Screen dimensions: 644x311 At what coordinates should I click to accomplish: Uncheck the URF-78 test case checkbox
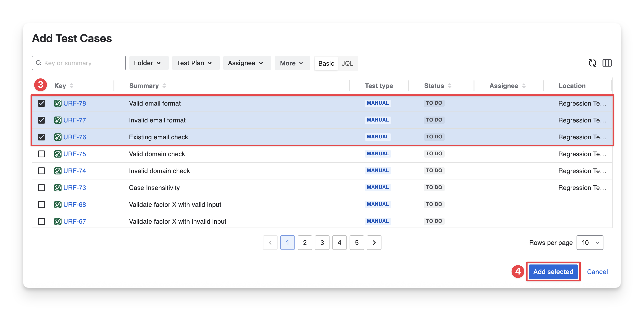pos(41,103)
